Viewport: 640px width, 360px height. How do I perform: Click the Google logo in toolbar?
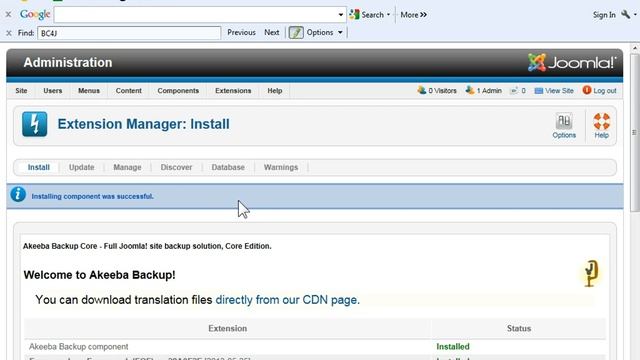click(35, 15)
